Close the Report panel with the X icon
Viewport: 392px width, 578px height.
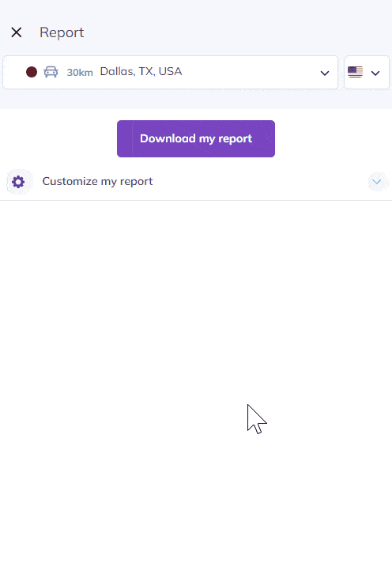click(17, 32)
